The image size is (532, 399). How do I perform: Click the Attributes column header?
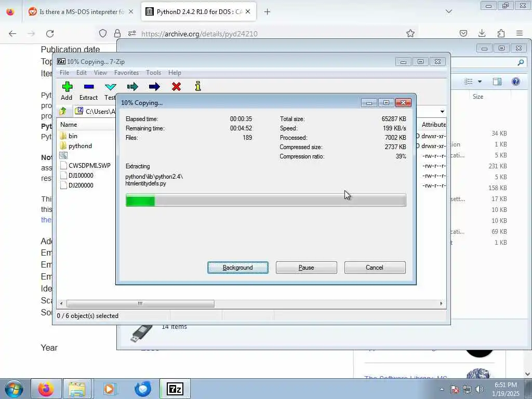point(433,125)
